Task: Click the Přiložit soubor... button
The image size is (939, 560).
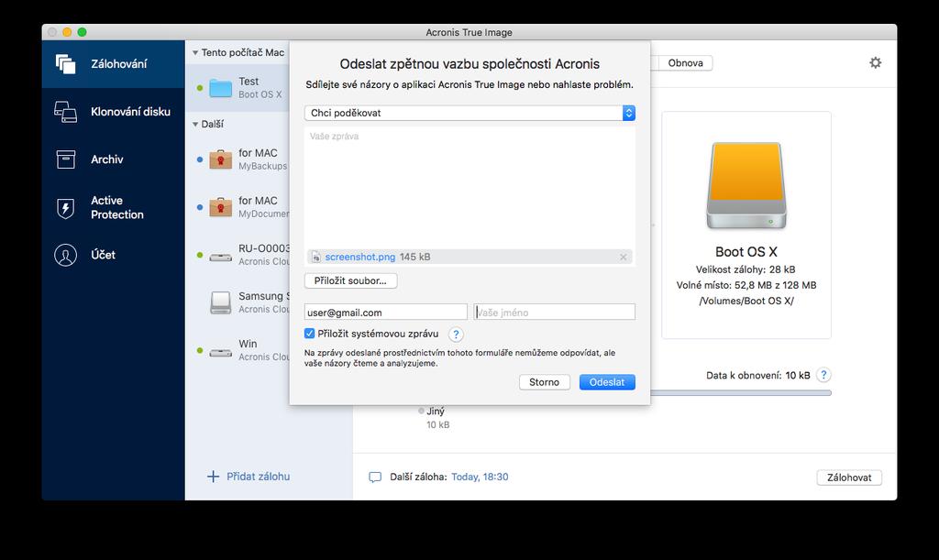Action: pos(350,280)
